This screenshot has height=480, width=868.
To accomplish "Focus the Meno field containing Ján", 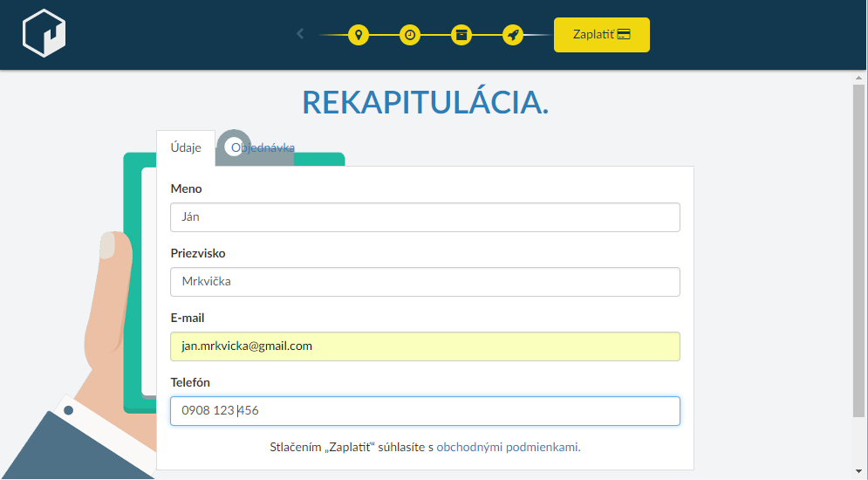I will pyautogui.click(x=425, y=217).
